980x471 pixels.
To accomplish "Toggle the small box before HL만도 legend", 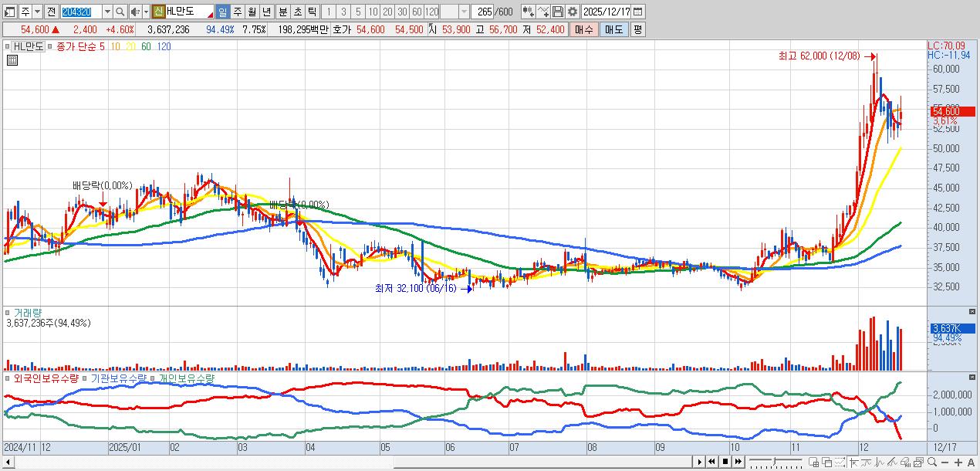I will coord(8,46).
